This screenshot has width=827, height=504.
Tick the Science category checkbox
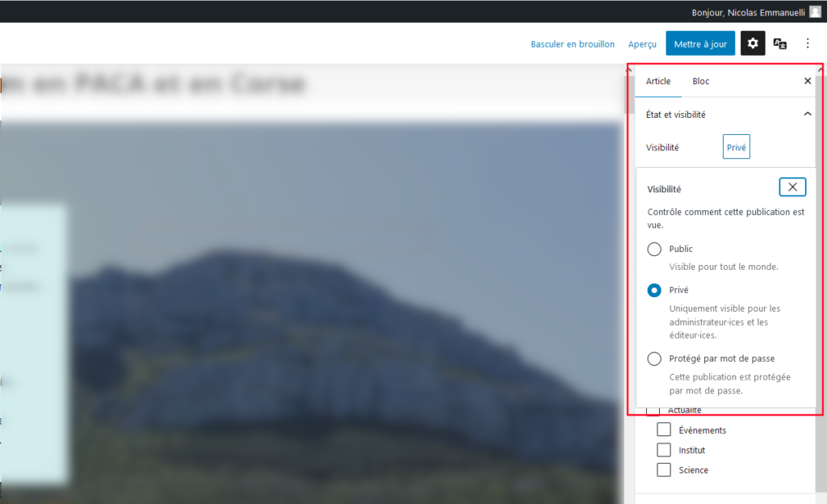(x=664, y=469)
